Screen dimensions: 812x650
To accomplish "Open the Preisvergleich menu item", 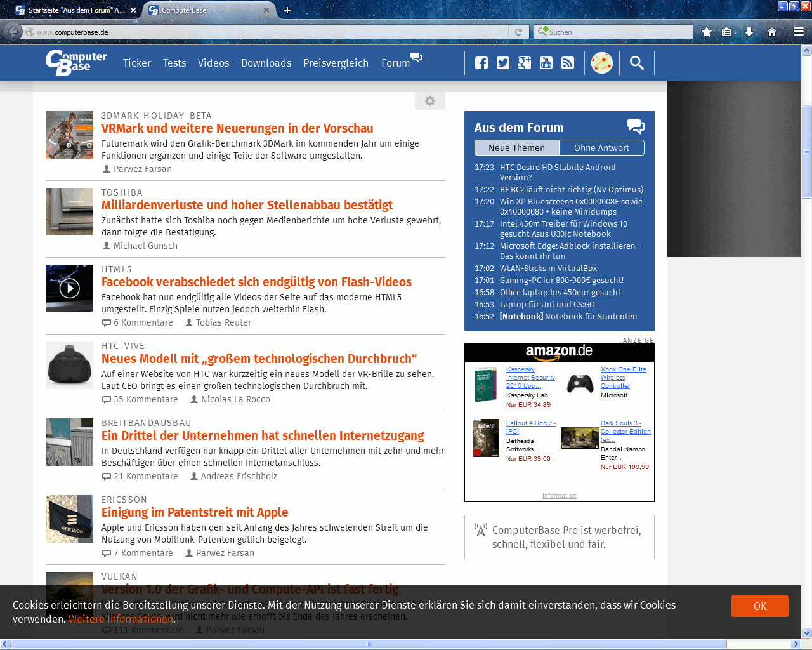I will coord(336,63).
